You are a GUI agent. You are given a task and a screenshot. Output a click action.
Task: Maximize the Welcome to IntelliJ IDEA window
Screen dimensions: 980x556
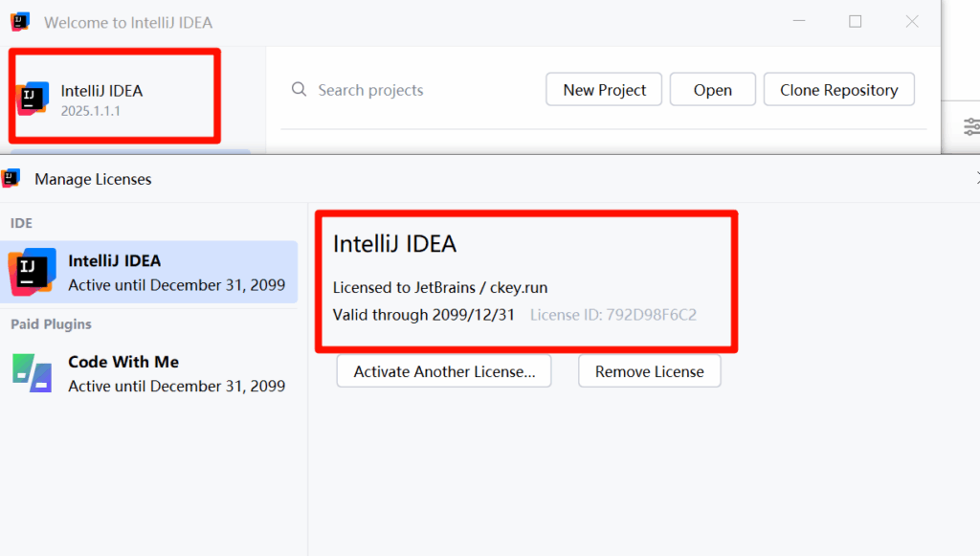[x=856, y=22]
